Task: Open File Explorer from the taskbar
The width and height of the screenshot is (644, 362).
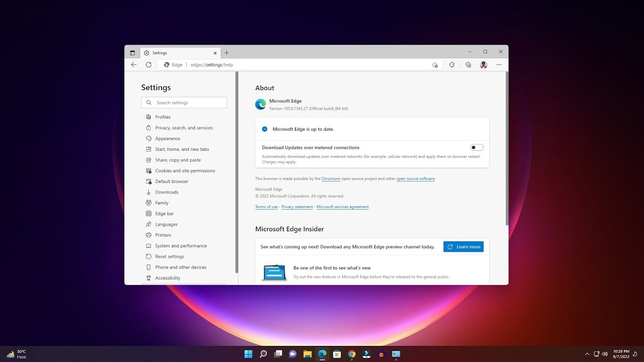Action: [x=307, y=354]
